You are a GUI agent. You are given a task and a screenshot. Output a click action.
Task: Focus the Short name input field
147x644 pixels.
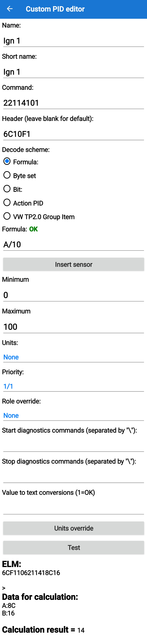[73, 72]
